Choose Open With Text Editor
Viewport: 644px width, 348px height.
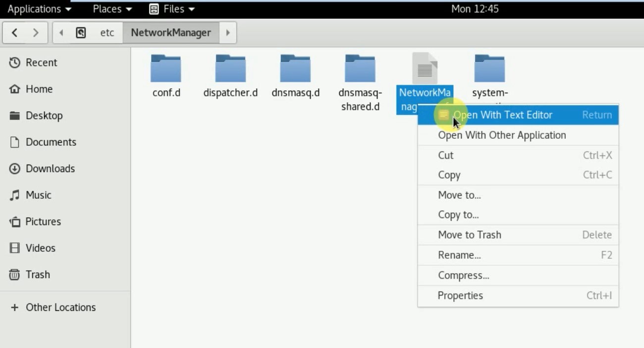point(502,115)
